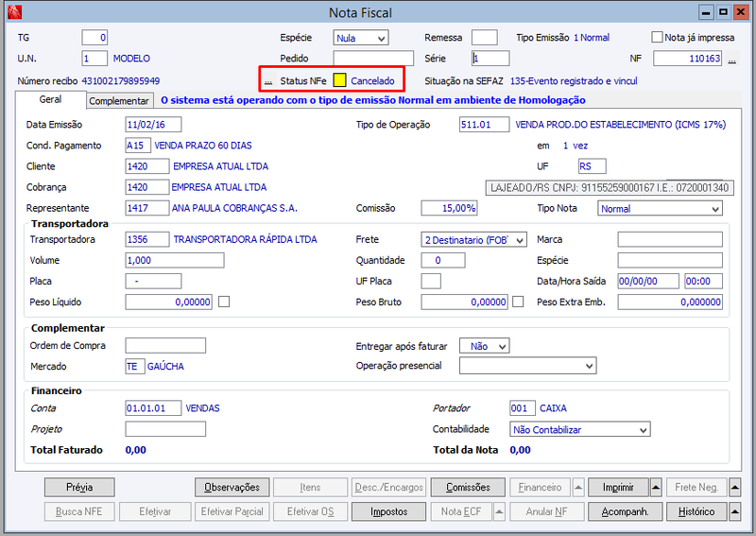Open the Observações button

pos(232,487)
